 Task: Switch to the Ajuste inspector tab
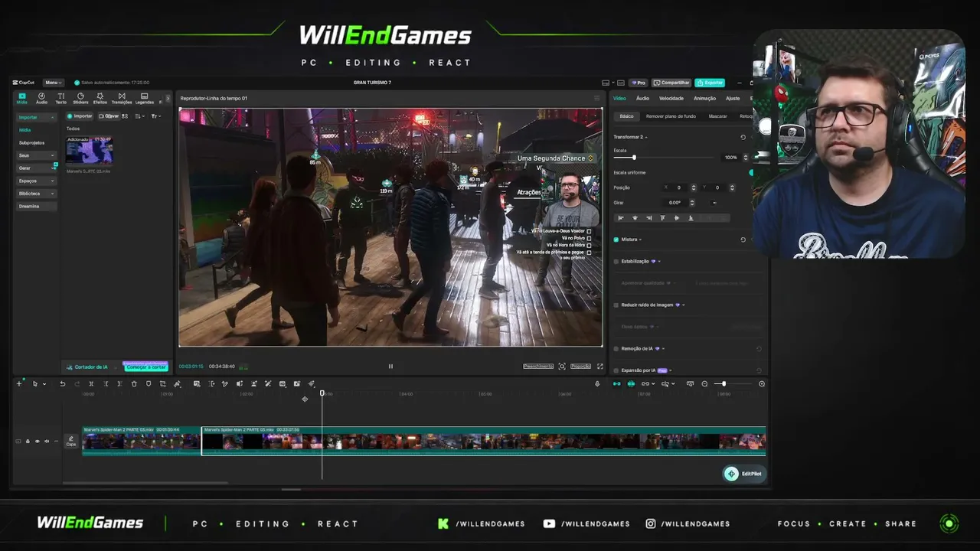[733, 98]
